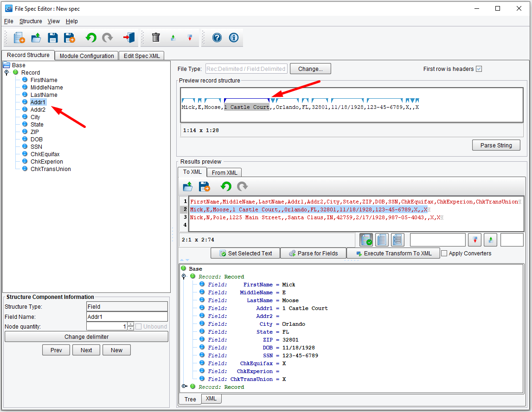Click the Open file icon in Results preview
Image resolution: width=532 pixels, height=412 pixels.
(x=188, y=186)
